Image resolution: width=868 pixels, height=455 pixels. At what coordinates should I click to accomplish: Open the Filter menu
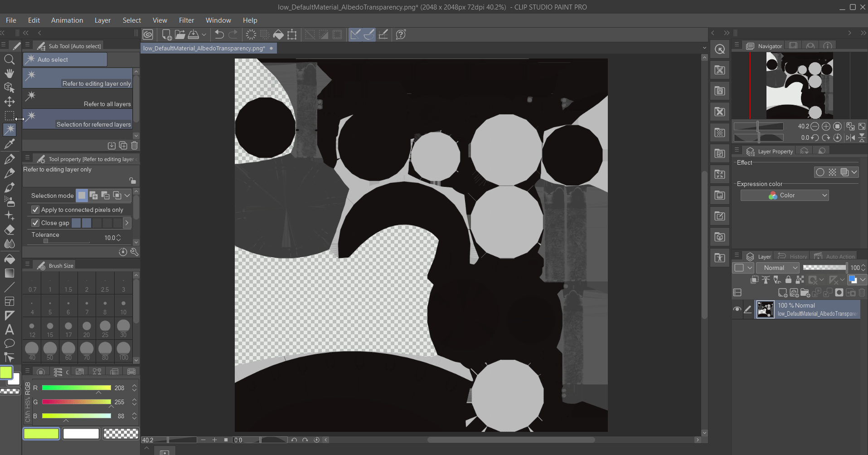pos(186,20)
